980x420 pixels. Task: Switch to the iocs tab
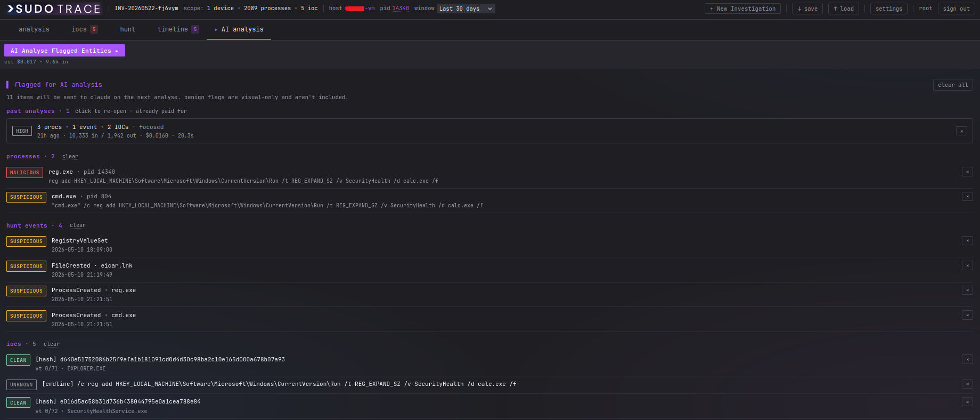click(x=84, y=29)
